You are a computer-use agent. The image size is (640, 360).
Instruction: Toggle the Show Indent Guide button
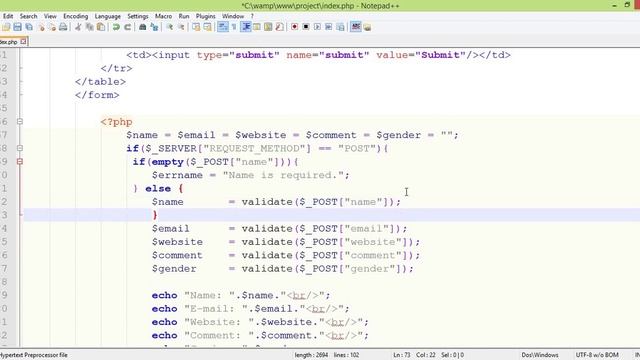point(246,27)
